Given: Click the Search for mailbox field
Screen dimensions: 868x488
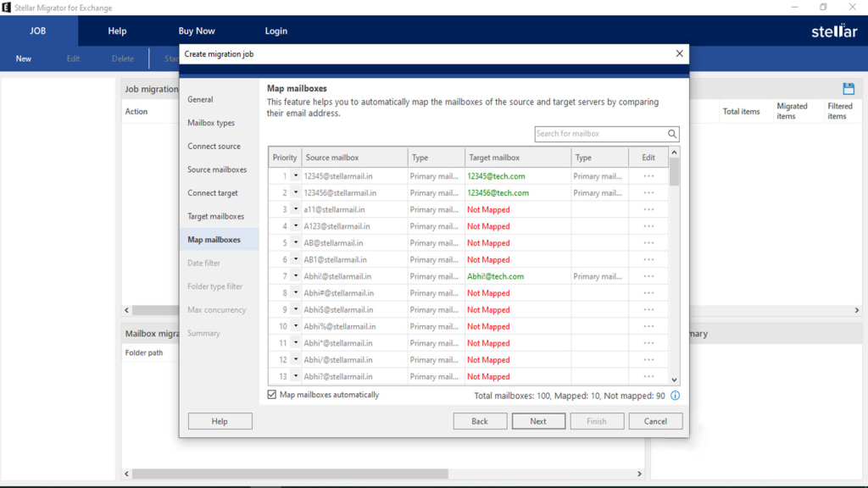Looking at the screenshot, I should (600, 134).
